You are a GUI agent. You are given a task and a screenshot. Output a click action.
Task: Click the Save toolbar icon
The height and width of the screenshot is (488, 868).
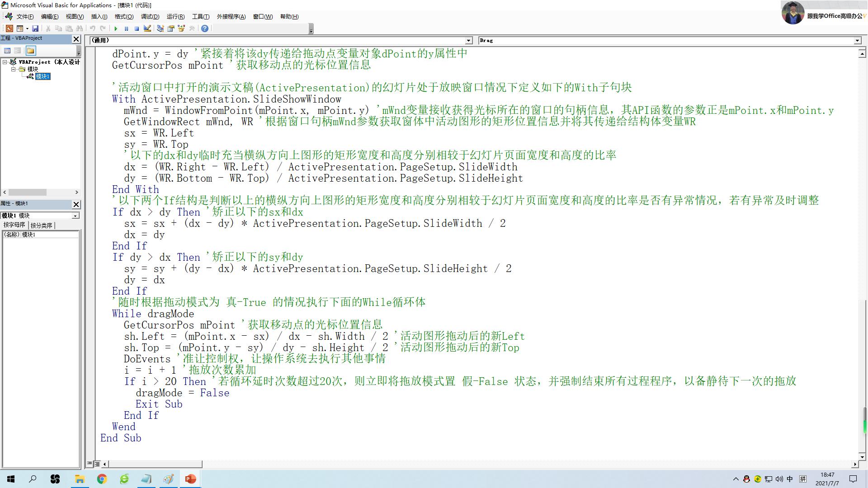tap(35, 28)
